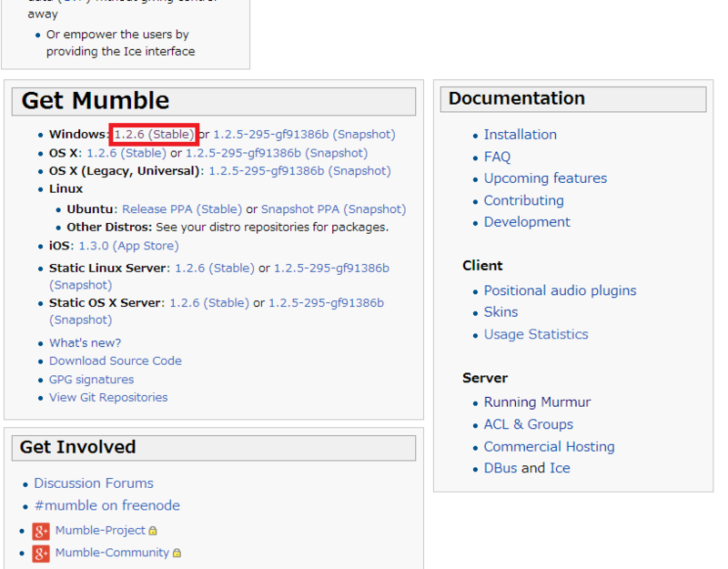
Task: Open Ubuntu Snapshot PPA (Snapshot) link
Action: [x=333, y=209]
